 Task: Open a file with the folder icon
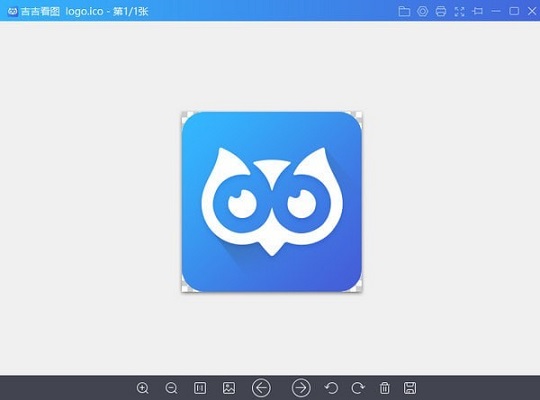pos(404,11)
